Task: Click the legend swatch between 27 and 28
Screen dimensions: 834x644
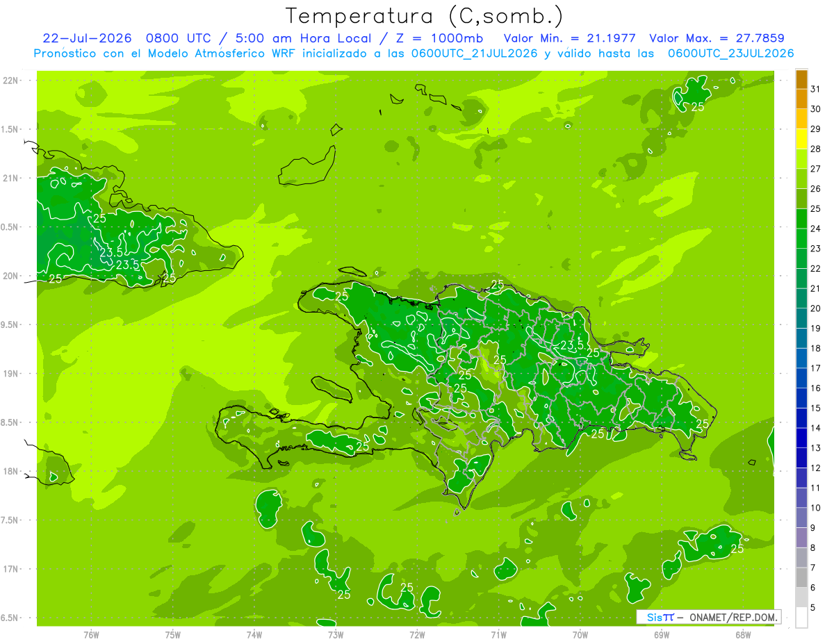Action: click(x=801, y=158)
